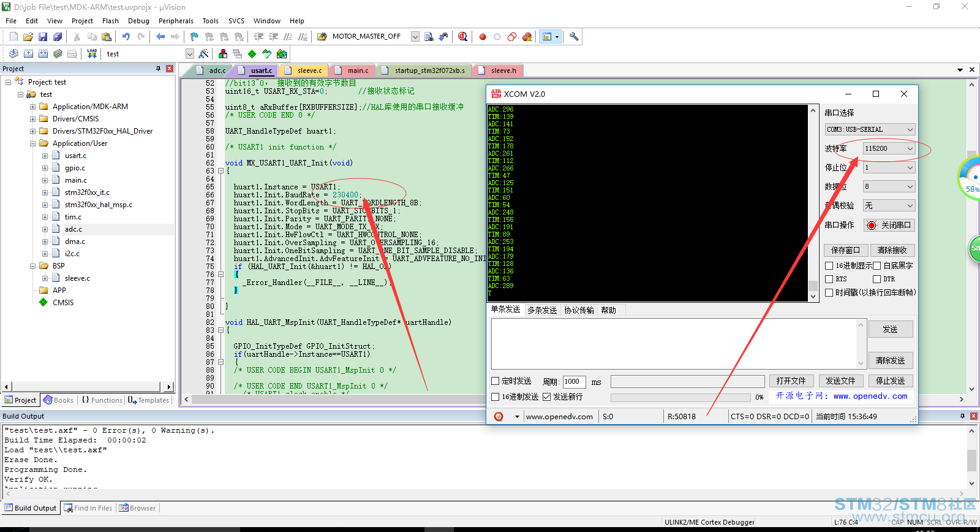Create a new file in µVision
The image size is (980, 532).
click(x=13, y=37)
